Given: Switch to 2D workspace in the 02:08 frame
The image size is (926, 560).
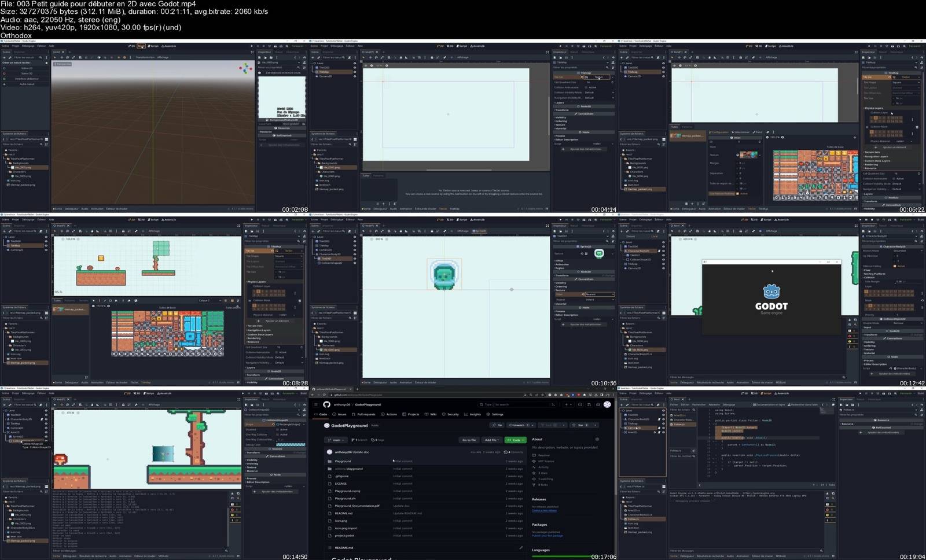Looking at the screenshot, I should (x=131, y=46).
